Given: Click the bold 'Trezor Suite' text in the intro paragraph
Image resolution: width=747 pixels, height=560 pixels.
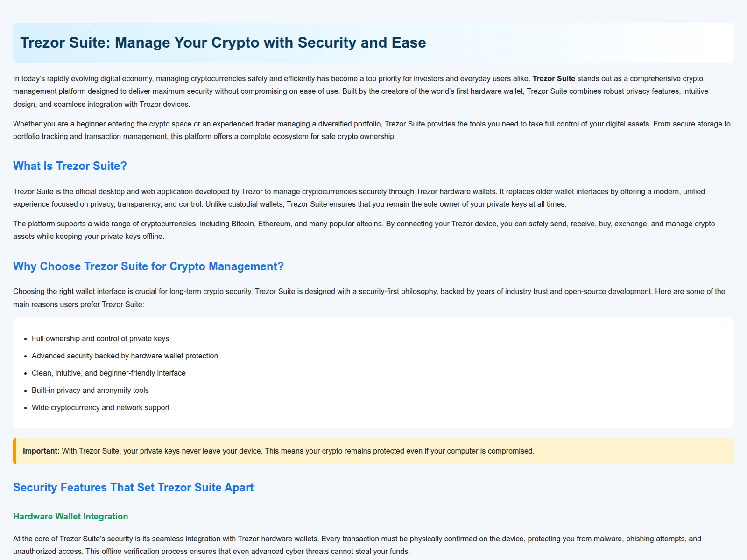Looking at the screenshot, I should click(554, 79).
